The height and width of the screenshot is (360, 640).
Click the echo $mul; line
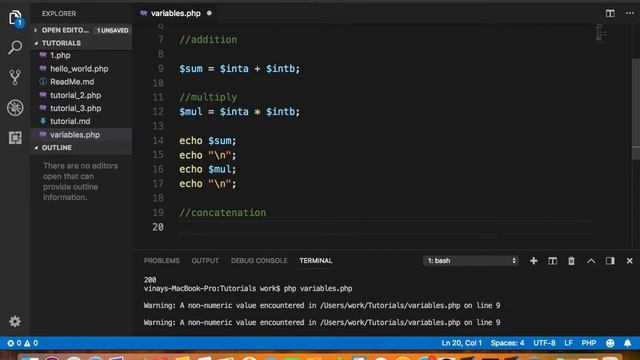tap(207, 169)
